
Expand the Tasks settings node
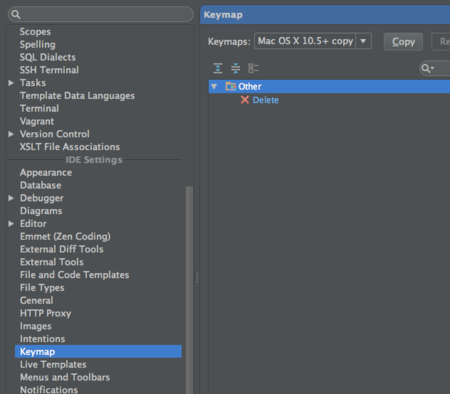[11, 83]
